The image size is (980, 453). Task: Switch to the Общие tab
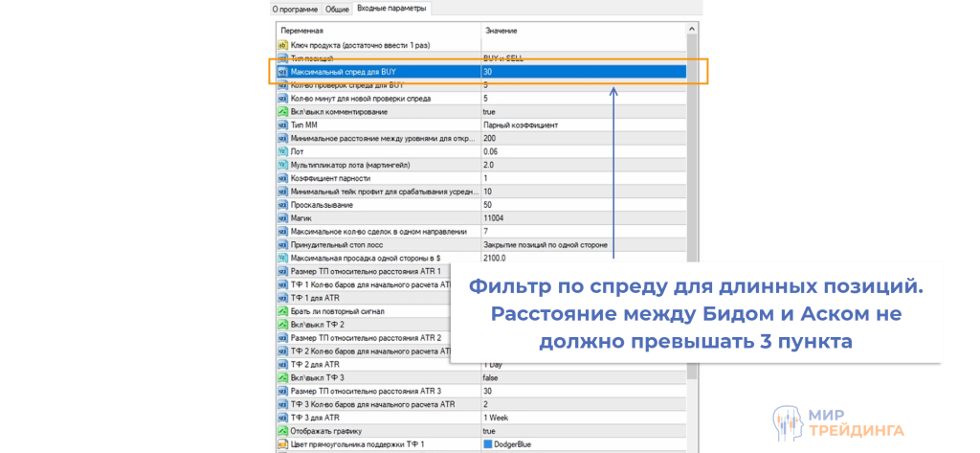click(337, 9)
